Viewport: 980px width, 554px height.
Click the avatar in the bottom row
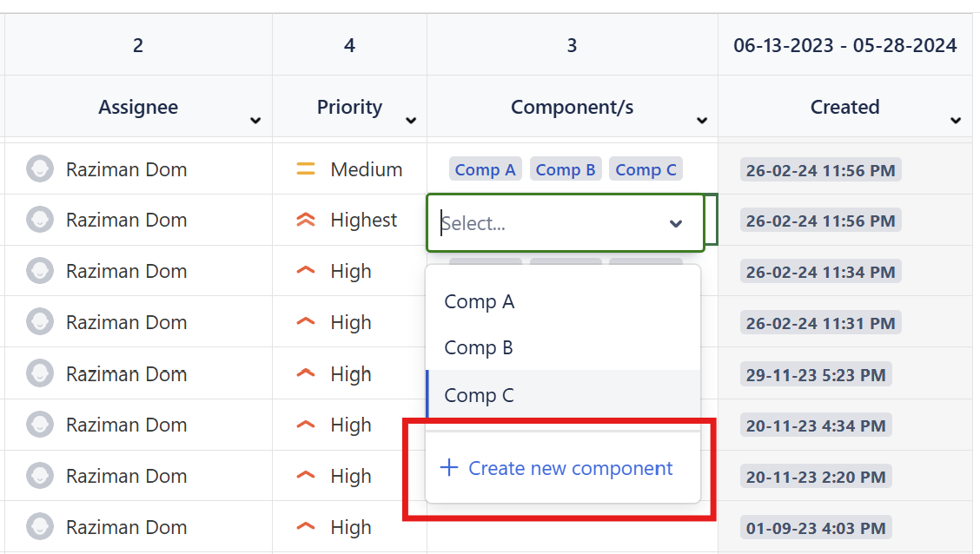pos(40,526)
